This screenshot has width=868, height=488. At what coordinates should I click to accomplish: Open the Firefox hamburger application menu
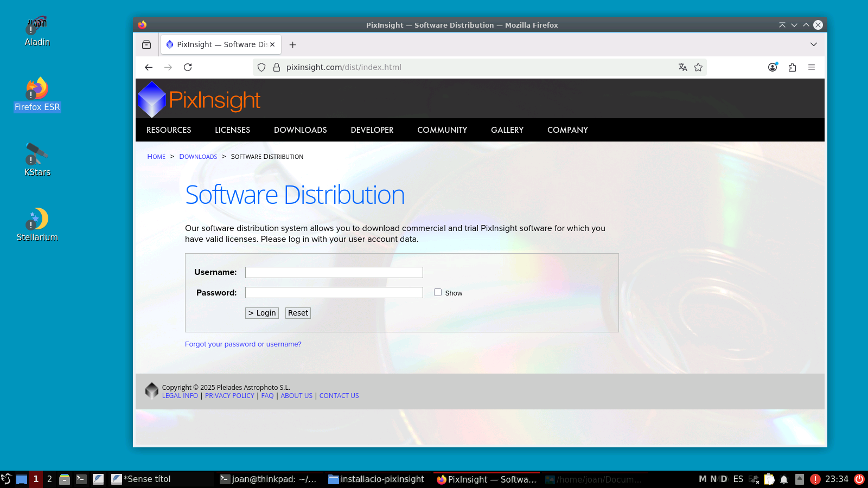coord(812,67)
